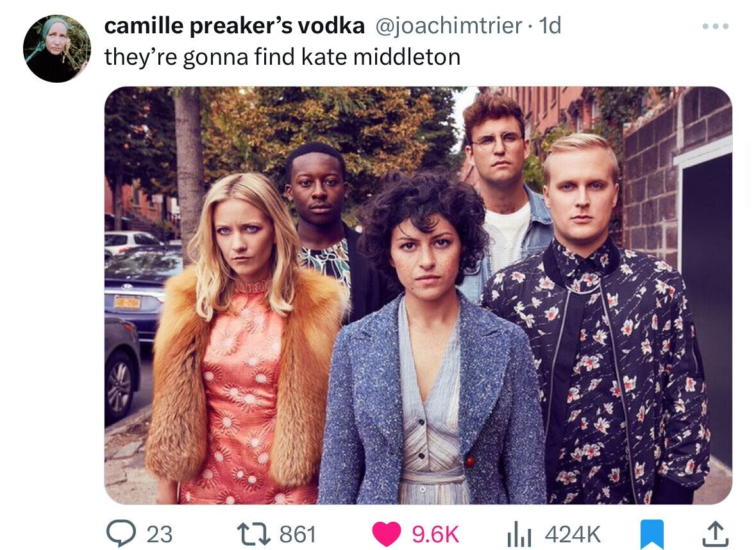
Task: Click the 9.6K likes count
Action: [x=435, y=535]
